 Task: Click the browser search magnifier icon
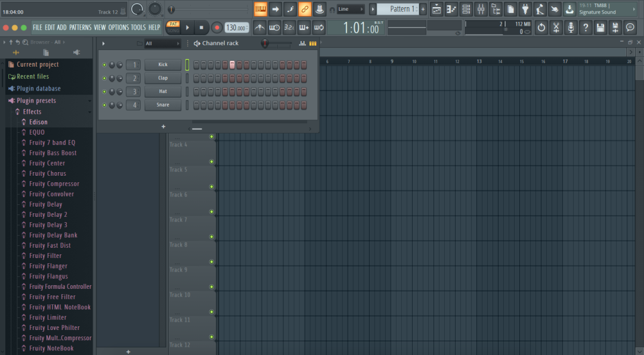pos(26,42)
